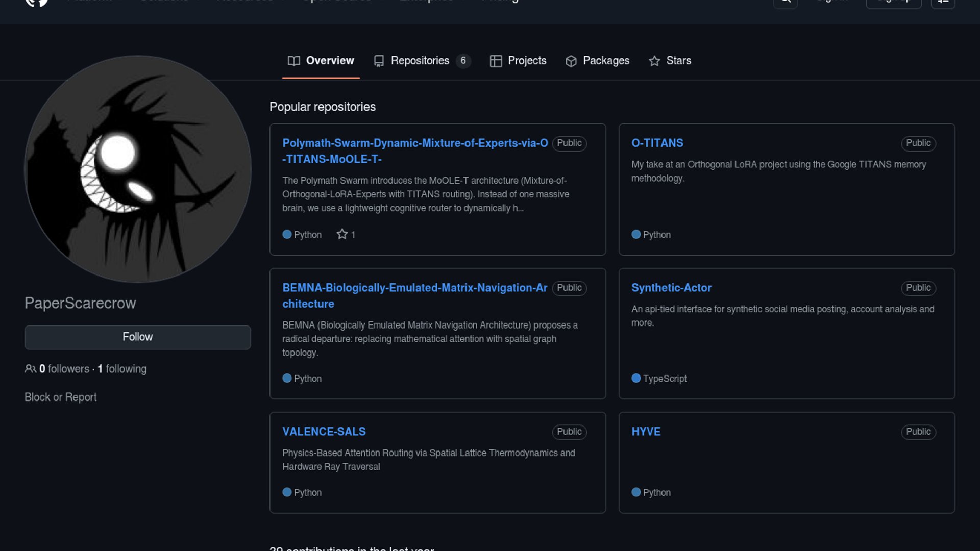Open the HYVE repository

(646, 432)
